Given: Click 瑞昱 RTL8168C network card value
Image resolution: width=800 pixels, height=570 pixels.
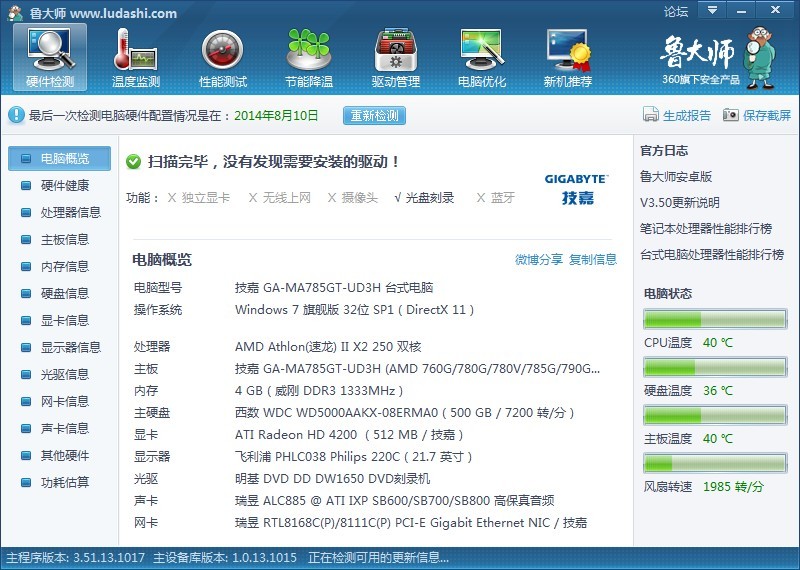Looking at the screenshot, I should pos(411,523).
